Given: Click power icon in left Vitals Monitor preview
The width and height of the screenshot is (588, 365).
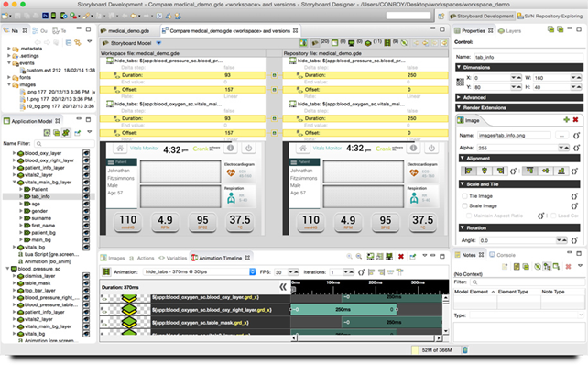Looking at the screenshot, I should coord(248,149).
